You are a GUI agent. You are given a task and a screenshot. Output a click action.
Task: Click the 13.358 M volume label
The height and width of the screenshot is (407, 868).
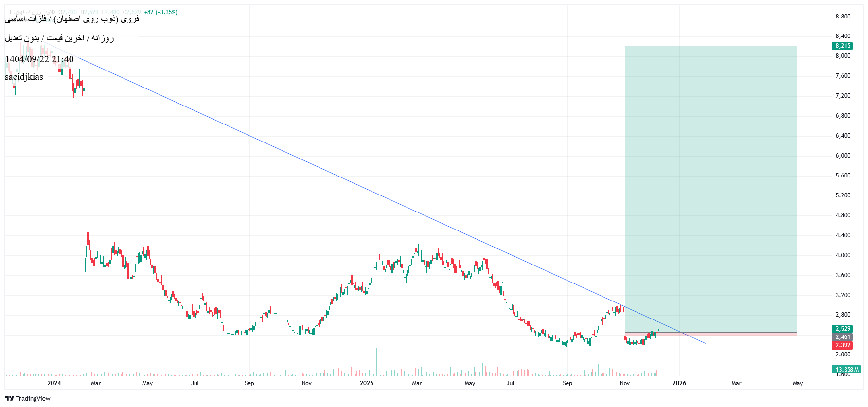pos(846,370)
